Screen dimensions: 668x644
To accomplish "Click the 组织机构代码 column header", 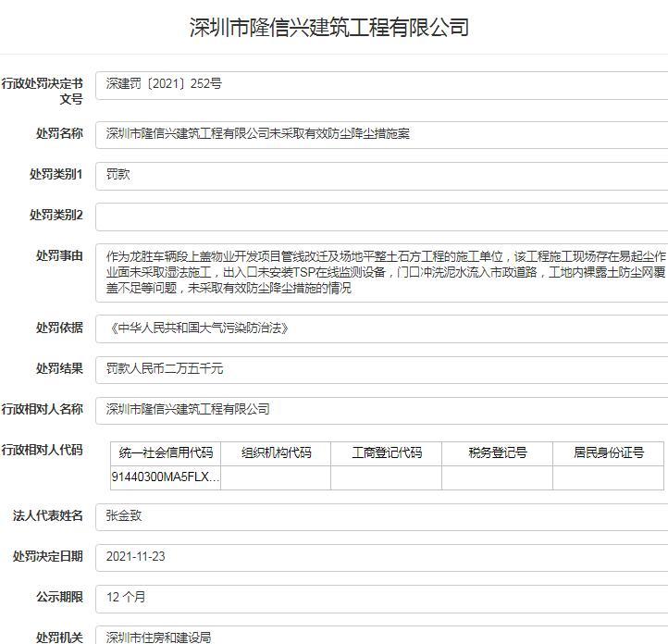I will coord(276,453).
